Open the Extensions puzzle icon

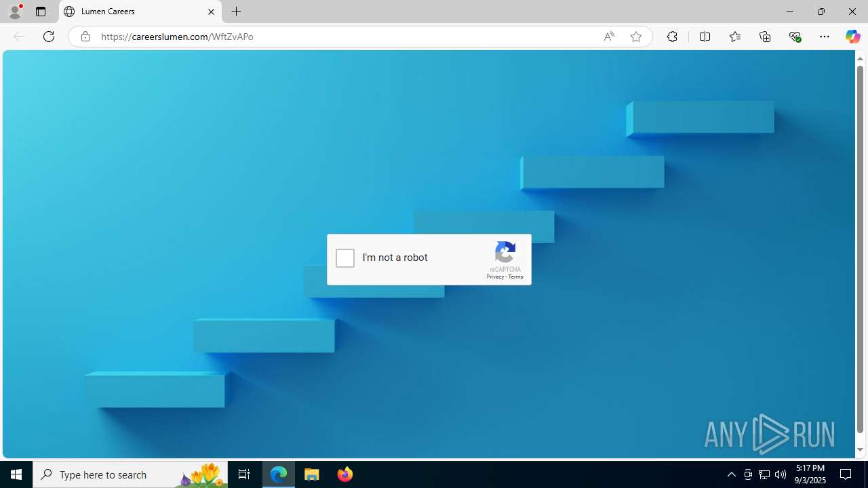pyautogui.click(x=672, y=37)
